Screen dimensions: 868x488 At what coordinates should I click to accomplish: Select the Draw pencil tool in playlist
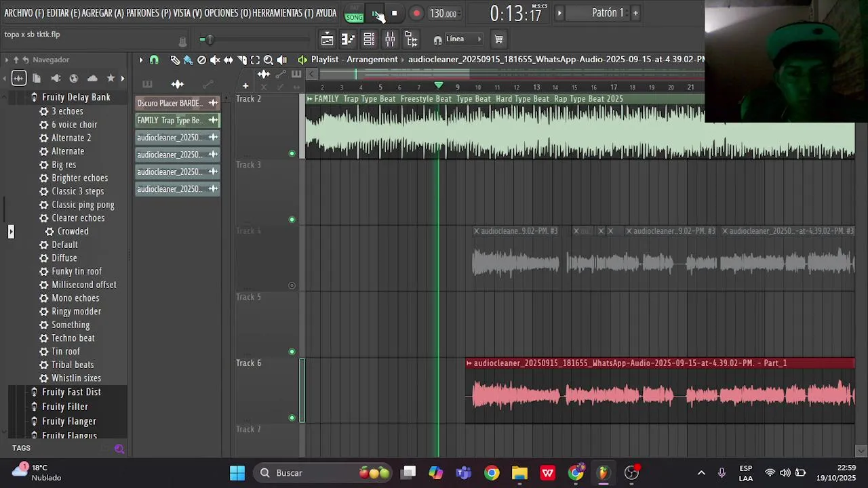point(175,60)
